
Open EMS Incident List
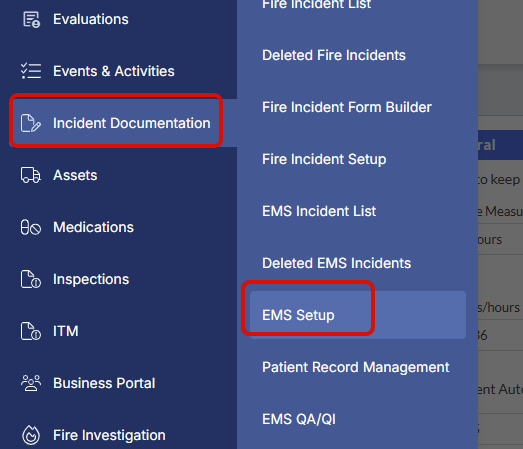pos(319,211)
